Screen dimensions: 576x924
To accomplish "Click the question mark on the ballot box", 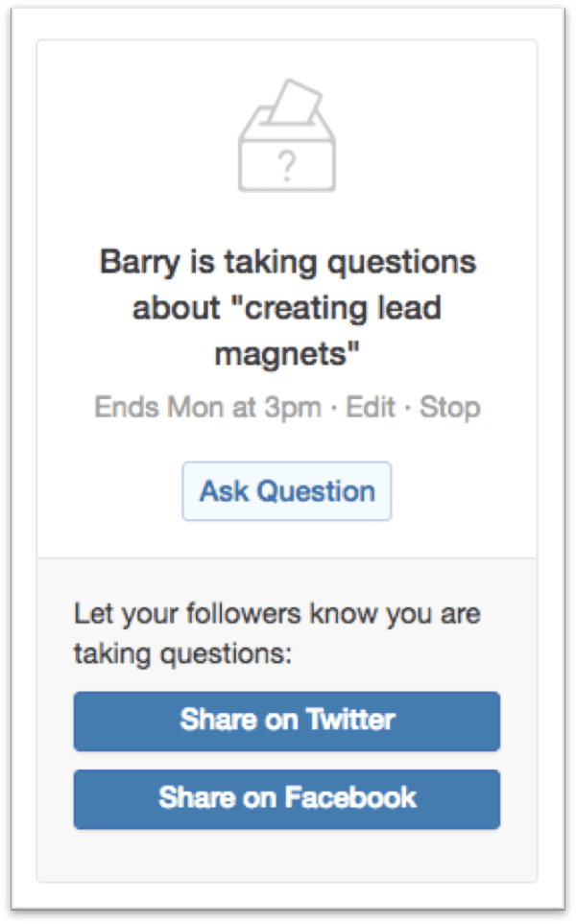I will pyautogui.click(x=287, y=166).
